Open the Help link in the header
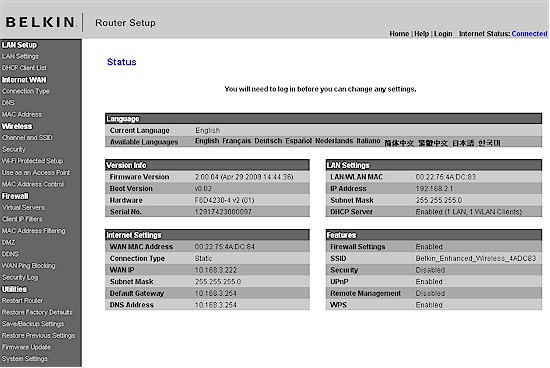This screenshot has width=550, height=368. [421, 34]
